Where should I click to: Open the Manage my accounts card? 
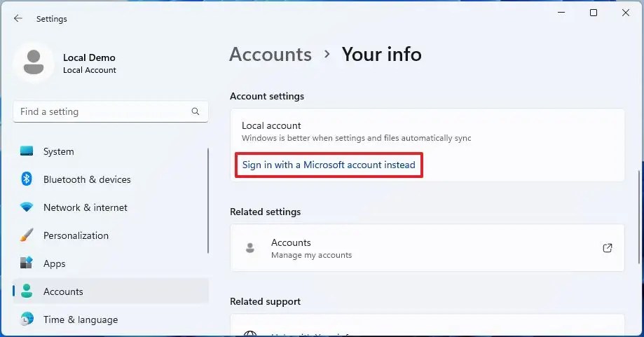click(427, 248)
